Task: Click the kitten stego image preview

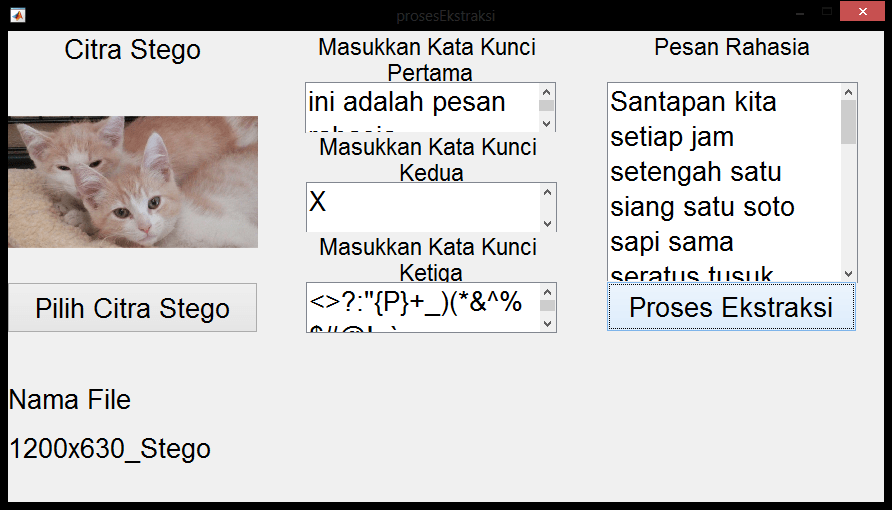Action: point(133,182)
